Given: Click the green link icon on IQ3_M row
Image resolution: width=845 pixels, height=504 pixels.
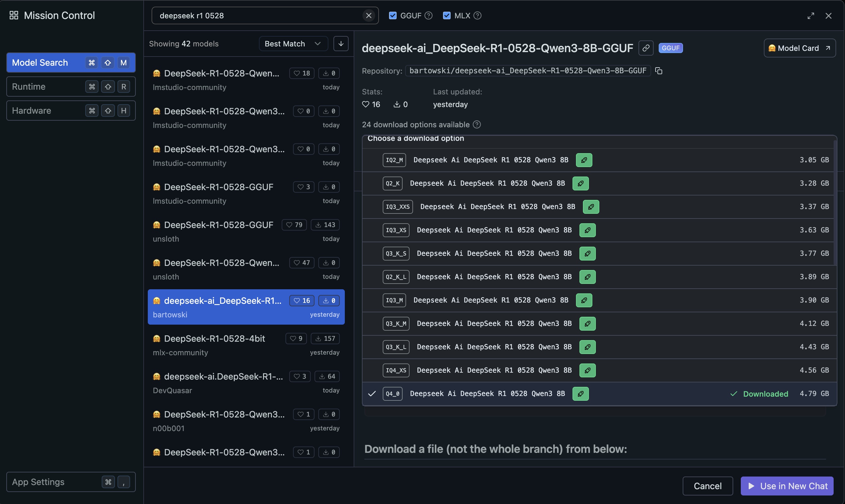Looking at the screenshot, I should point(584,300).
